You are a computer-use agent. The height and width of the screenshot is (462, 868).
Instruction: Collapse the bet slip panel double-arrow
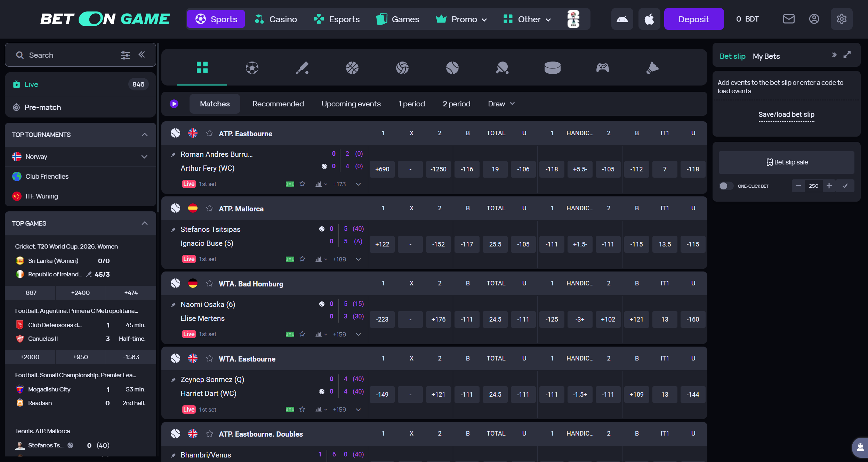pos(834,55)
